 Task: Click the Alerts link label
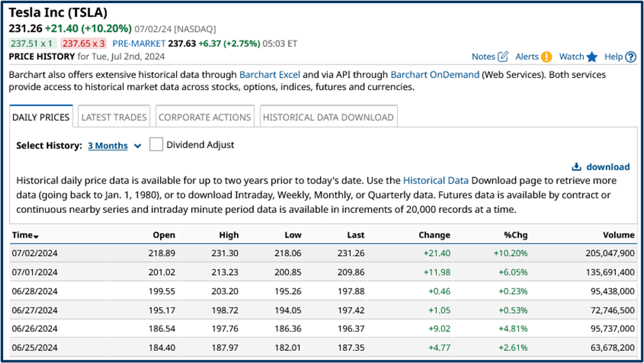click(x=527, y=57)
